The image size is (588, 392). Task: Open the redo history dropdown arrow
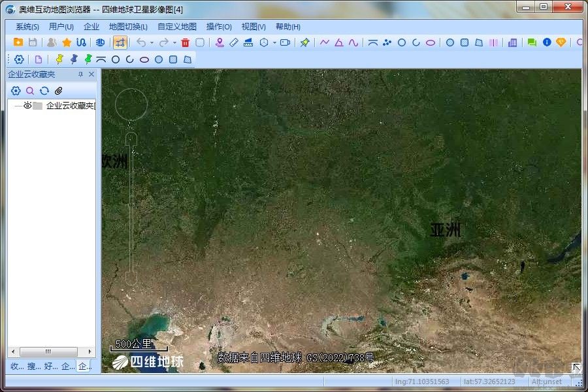click(174, 43)
